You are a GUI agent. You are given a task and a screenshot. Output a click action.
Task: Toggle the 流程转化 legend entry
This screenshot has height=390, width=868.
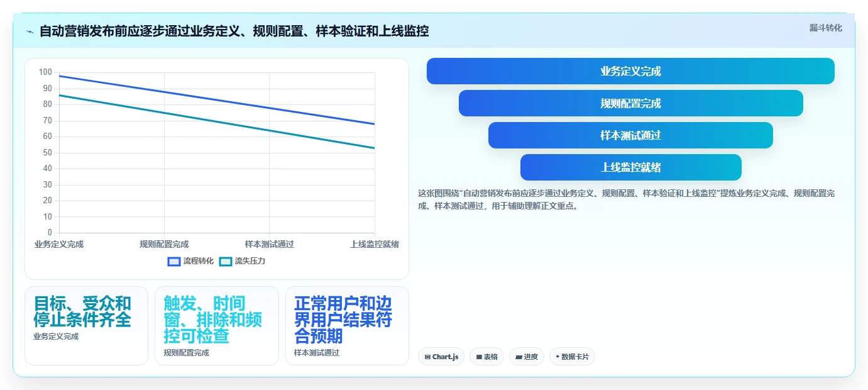coord(190,261)
